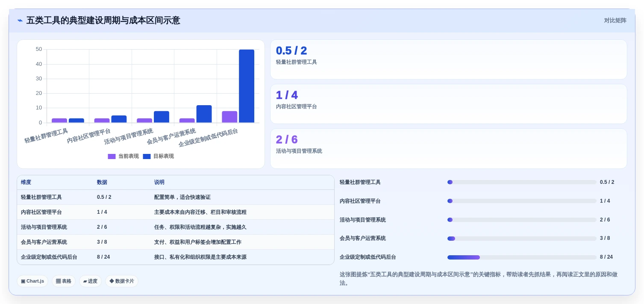The image size is (644, 304).
Task: Click the purple 当前表现 legend swatch
Action: coord(112,156)
